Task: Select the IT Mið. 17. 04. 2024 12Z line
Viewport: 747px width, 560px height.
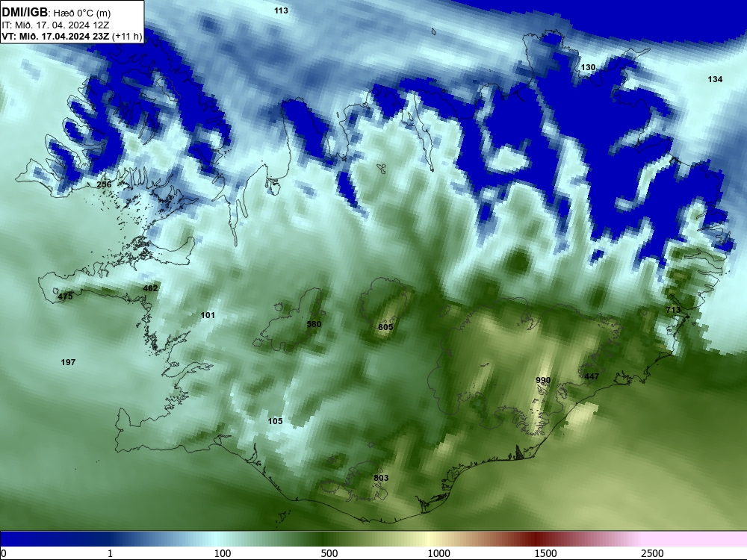Action: (55, 25)
